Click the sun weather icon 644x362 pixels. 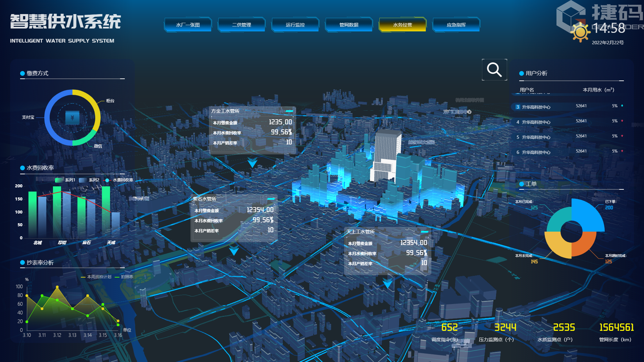click(x=580, y=33)
